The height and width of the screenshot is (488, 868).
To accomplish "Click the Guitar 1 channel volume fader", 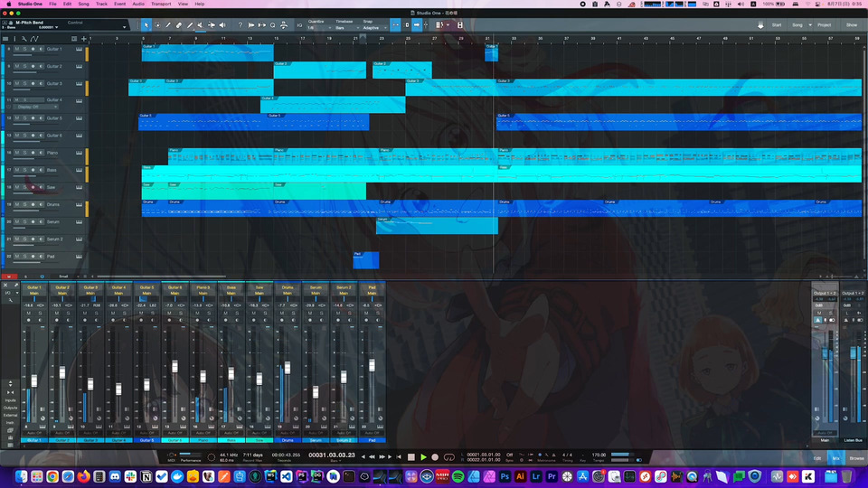I will click(x=34, y=380).
